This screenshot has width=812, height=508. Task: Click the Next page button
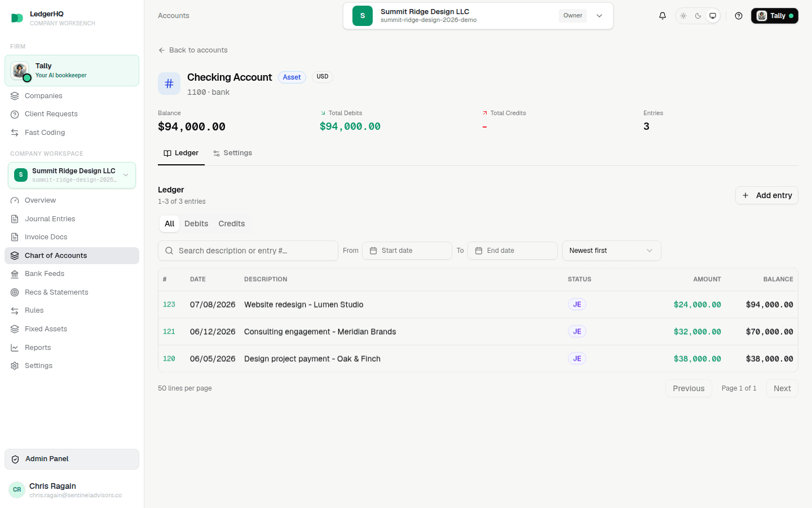(x=782, y=388)
